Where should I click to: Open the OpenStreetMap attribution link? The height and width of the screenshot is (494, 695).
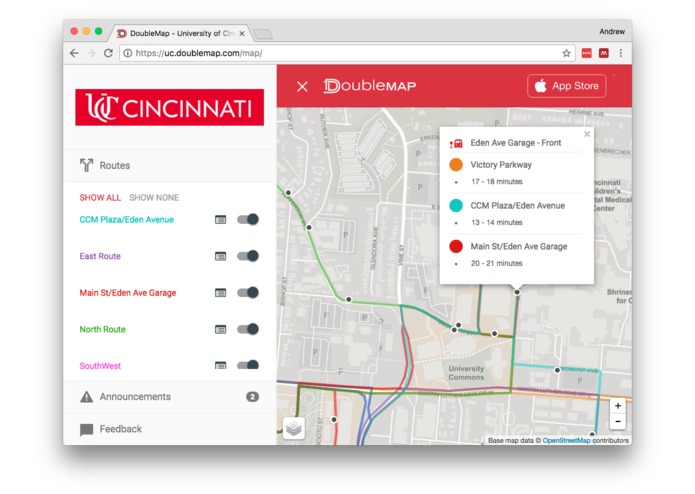point(566,440)
